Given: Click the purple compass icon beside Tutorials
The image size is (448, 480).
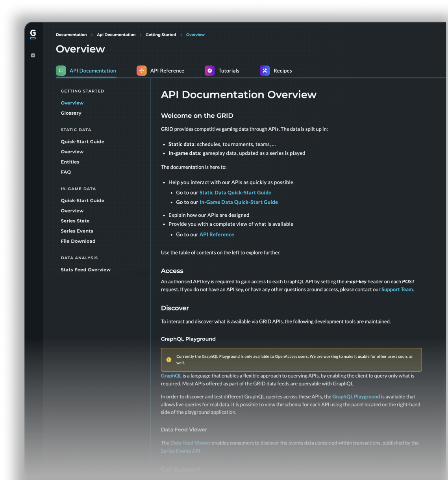Looking at the screenshot, I should (x=209, y=70).
